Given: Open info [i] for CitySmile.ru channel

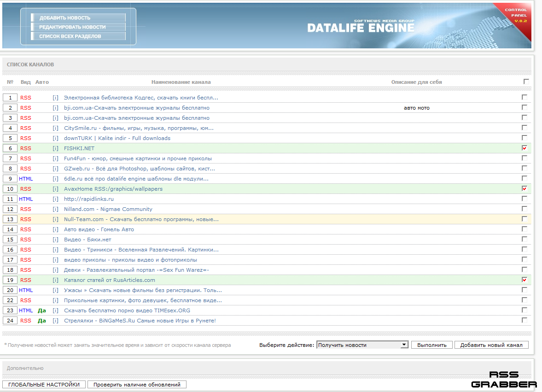Looking at the screenshot, I should click(55, 128).
